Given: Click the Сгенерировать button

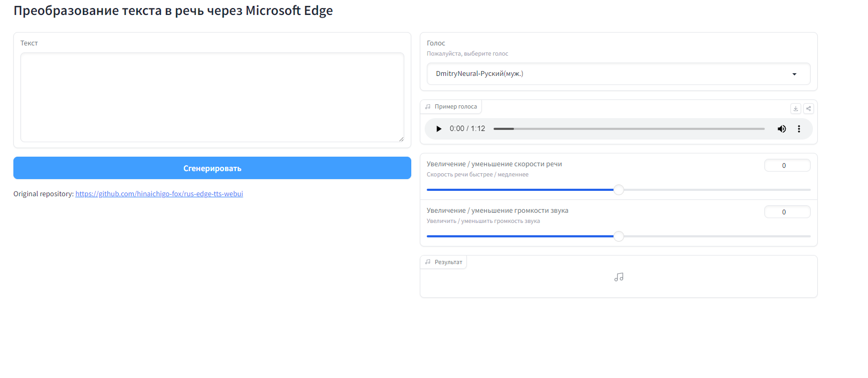Looking at the screenshot, I should pos(212,168).
